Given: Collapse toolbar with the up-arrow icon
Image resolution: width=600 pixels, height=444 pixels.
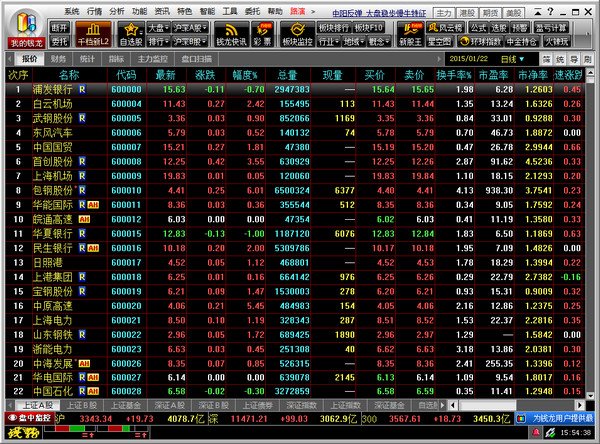Looking at the screenshot, I should (x=538, y=12).
